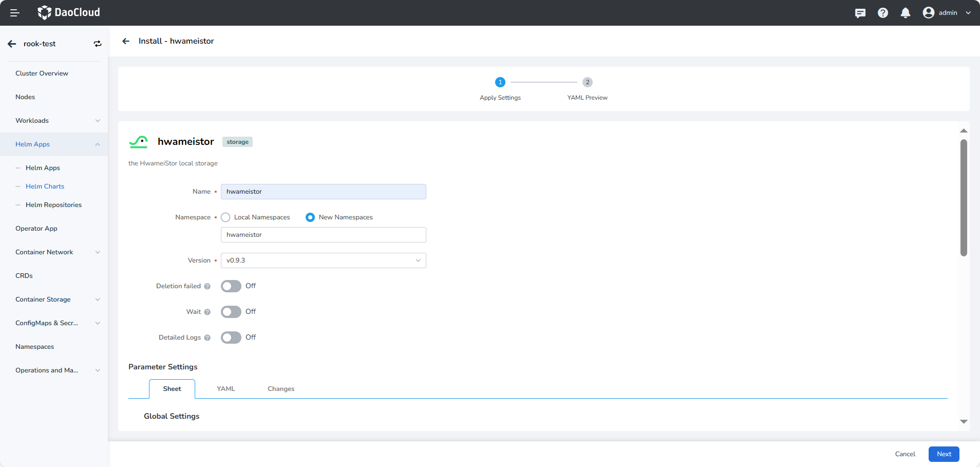
Task: Enable the Detailed Logs switch
Action: click(x=231, y=338)
